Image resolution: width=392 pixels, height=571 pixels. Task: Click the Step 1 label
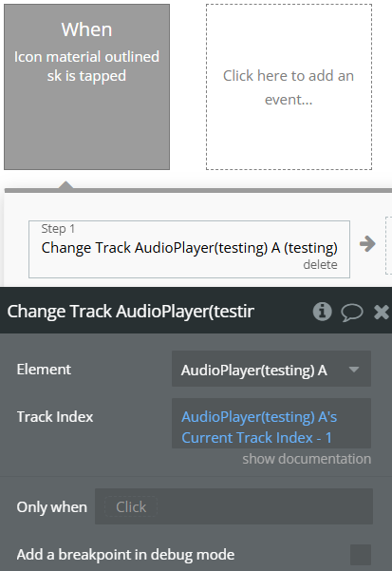[x=58, y=229]
